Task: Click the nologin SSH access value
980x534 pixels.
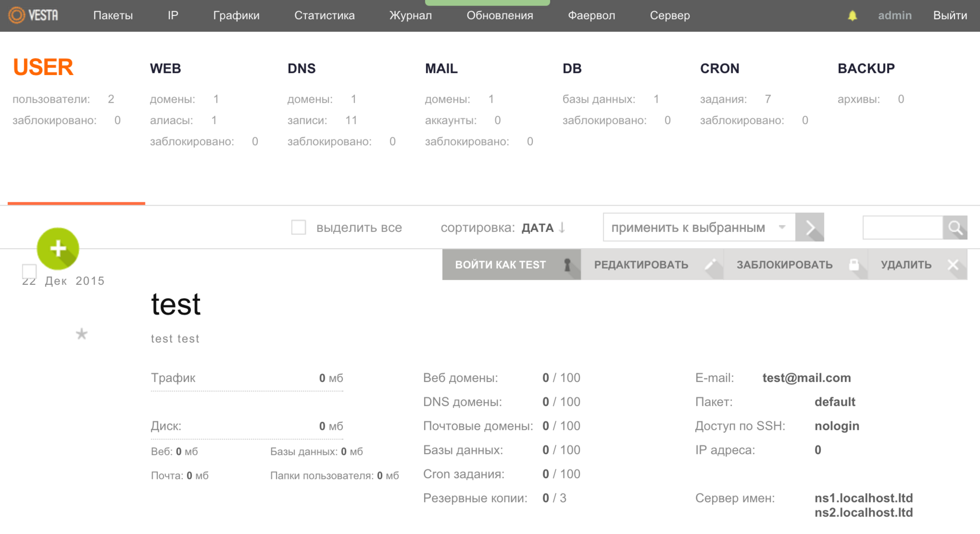Action: click(x=837, y=426)
